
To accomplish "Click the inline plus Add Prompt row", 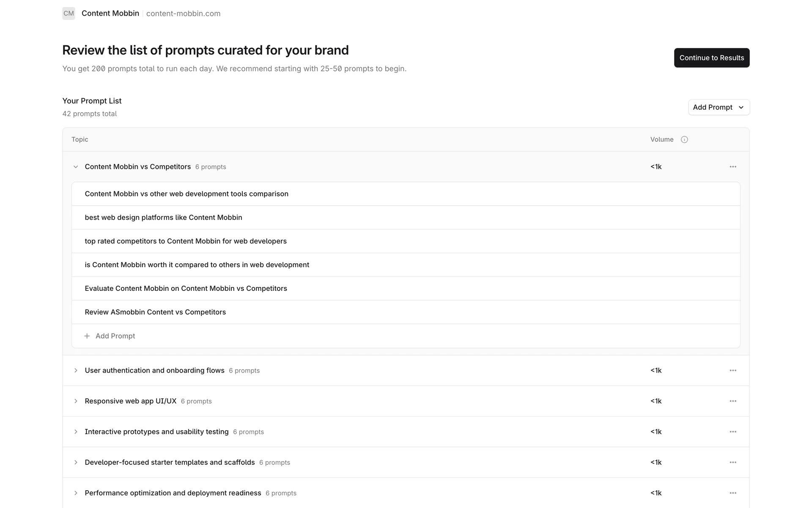I will click(x=110, y=336).
